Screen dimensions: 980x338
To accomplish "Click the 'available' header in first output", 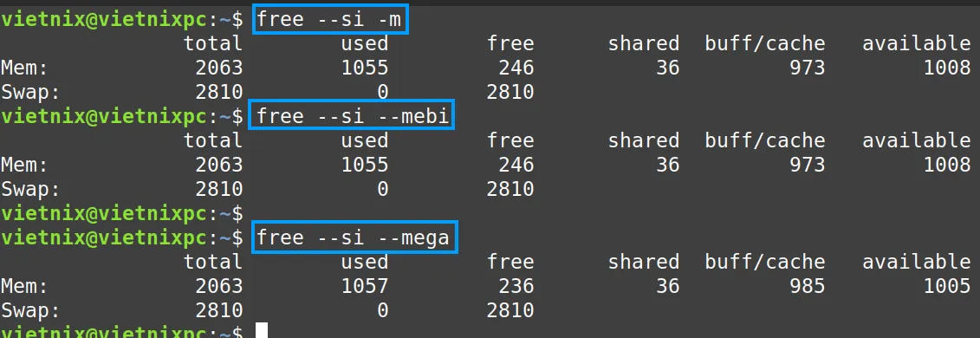I will coord(917,43).
